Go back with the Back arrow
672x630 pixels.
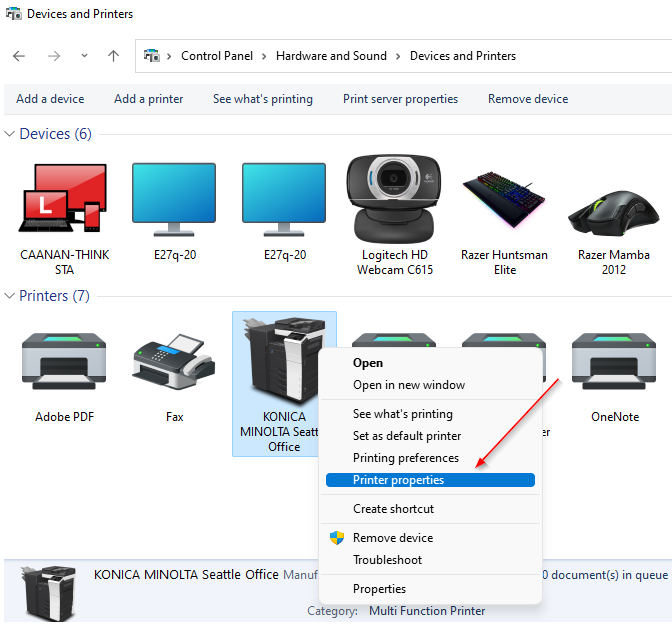click(19, 56)
